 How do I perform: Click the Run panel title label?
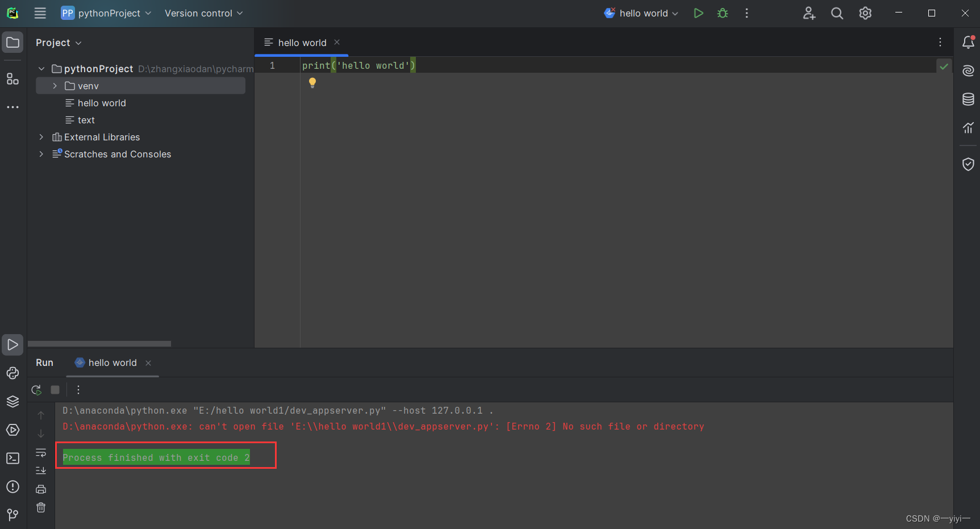44,363
